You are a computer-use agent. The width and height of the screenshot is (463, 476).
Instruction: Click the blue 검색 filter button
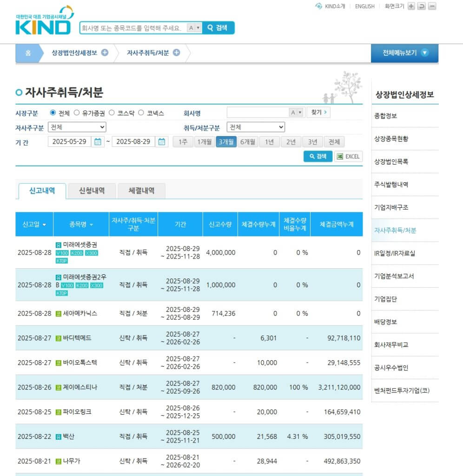[318, 156]
